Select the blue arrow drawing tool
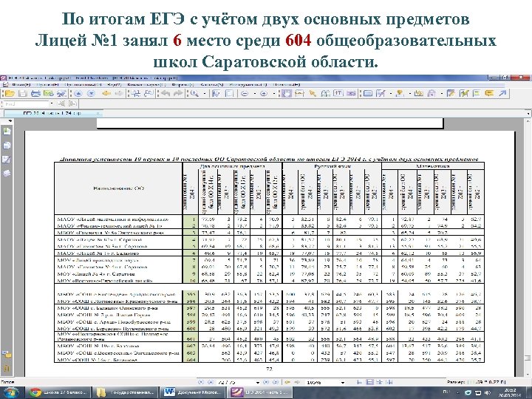Image resolution: width=532 pixels, height=399 pixels. (502, 93)
